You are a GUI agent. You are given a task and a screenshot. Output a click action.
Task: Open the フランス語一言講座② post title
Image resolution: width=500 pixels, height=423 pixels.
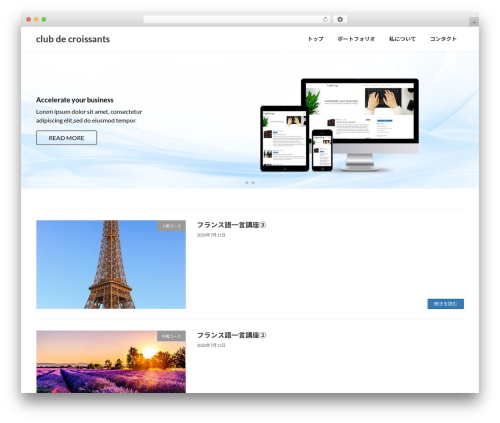pos(231,335)
